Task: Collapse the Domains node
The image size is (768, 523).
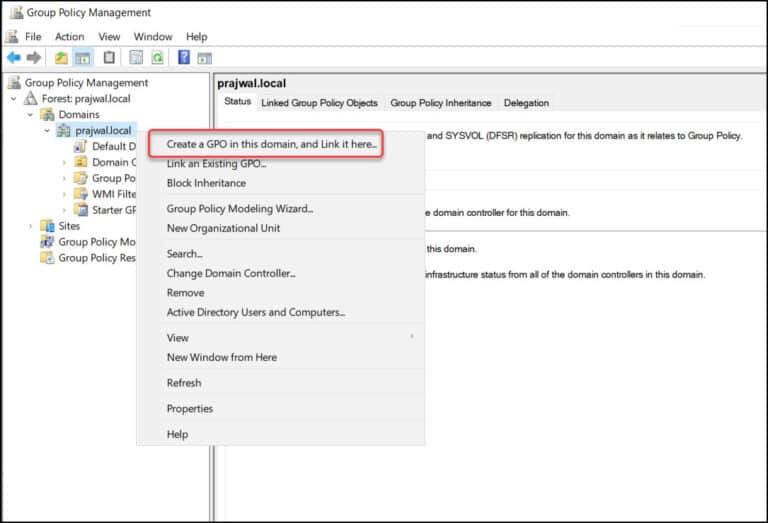Action: click(x=30, y=115)
